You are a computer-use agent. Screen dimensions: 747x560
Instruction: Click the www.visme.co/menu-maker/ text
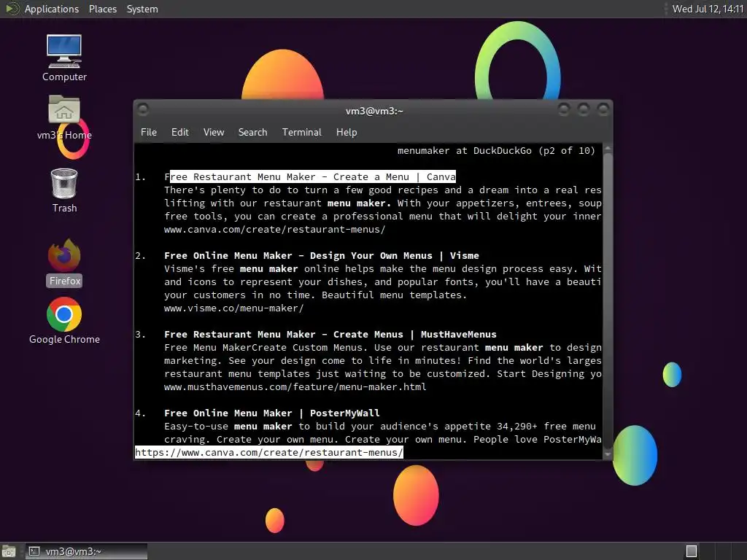[x=233, y=308]
